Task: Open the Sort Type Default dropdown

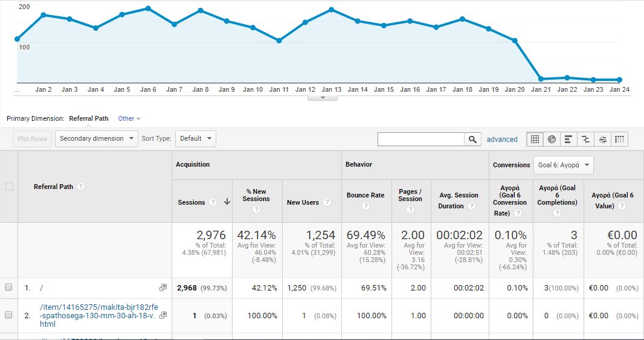Action: [195, 138]
